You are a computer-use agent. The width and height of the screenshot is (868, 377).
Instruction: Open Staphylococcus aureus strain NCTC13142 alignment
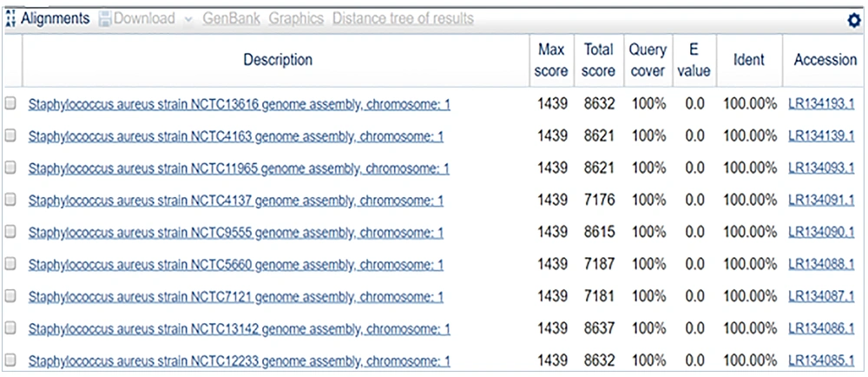click(239, 329)
